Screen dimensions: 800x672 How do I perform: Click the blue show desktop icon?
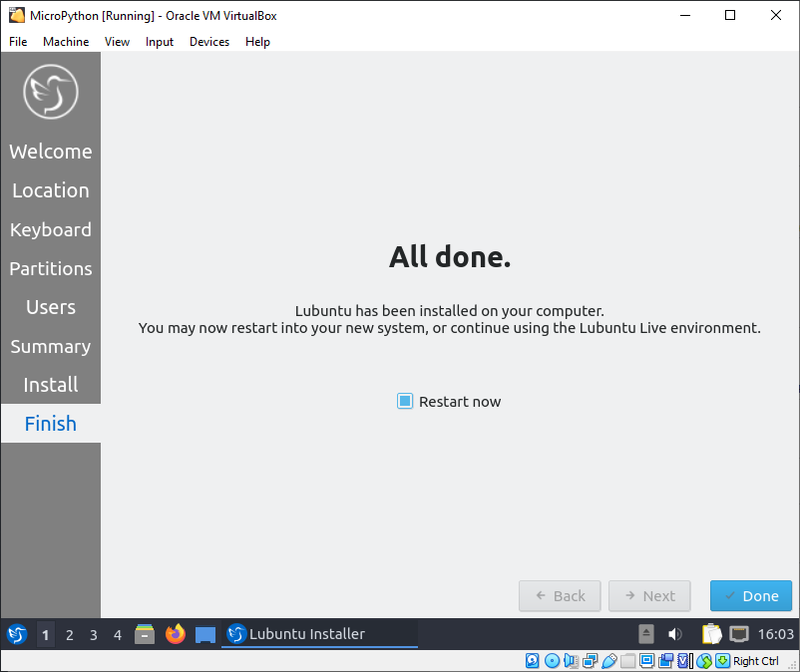[205, 635]
